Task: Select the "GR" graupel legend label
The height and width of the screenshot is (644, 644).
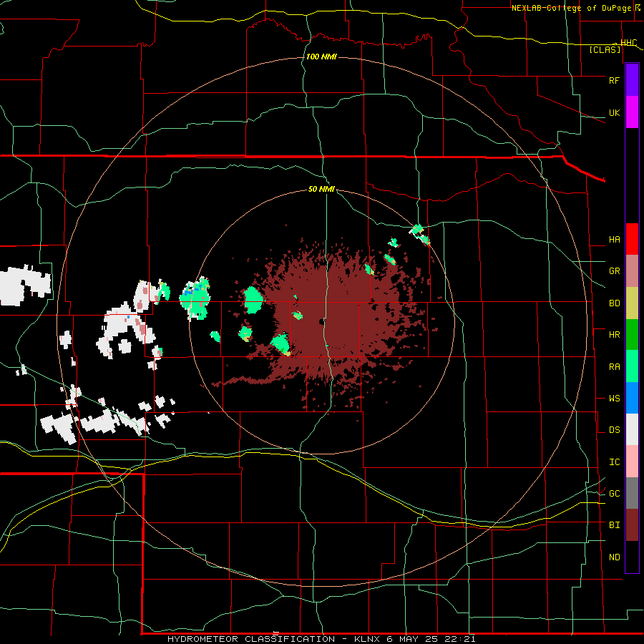Action: tap(614, 271)
